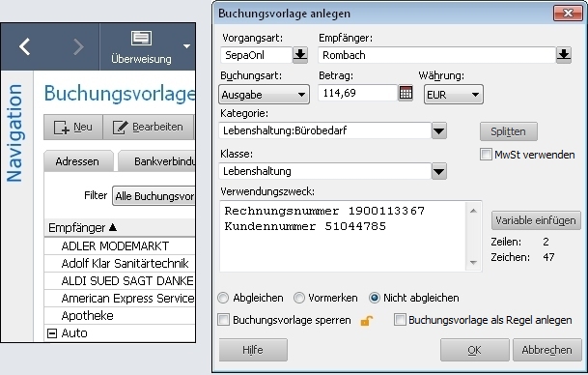
Task: Click the padlock icon beside Buchungsvorlage sperren
Action: click(x=366, y=321)
